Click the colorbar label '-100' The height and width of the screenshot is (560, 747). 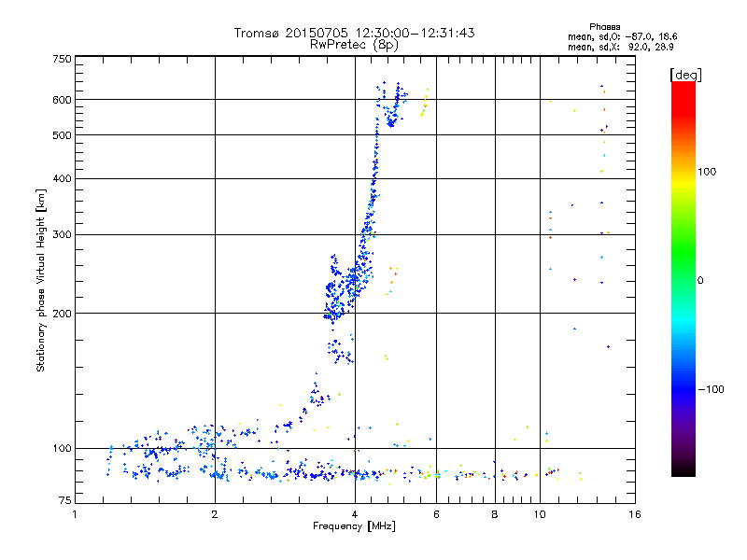711,389
